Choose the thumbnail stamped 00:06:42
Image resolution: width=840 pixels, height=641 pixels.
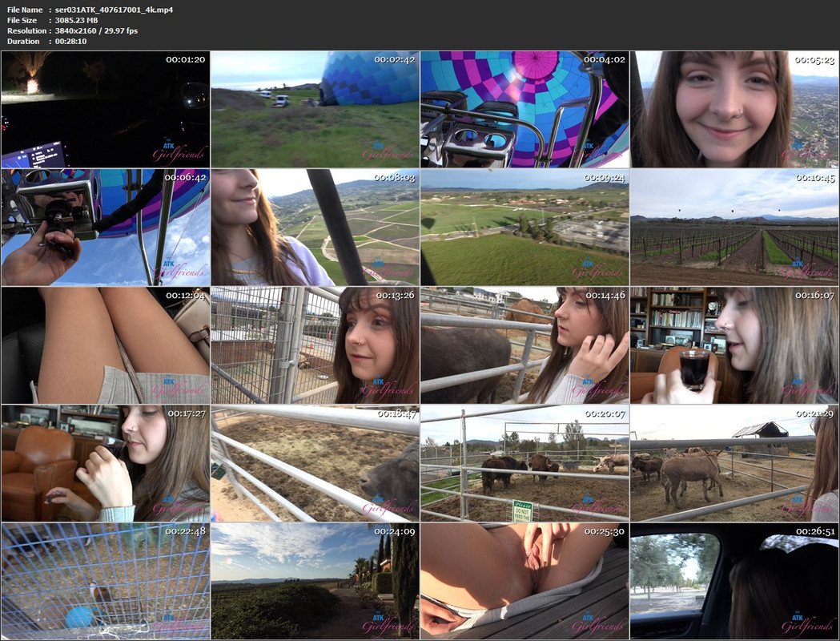[106, 228]
